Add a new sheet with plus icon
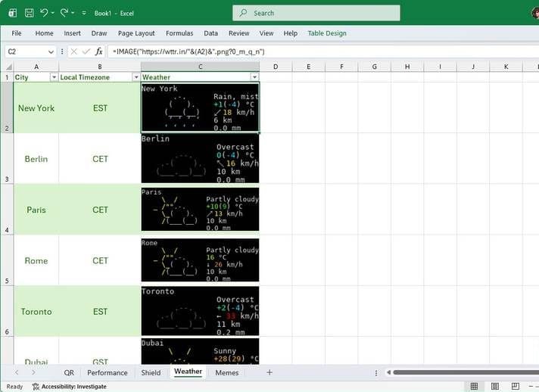The image size is (539, 392). (269, 372)
